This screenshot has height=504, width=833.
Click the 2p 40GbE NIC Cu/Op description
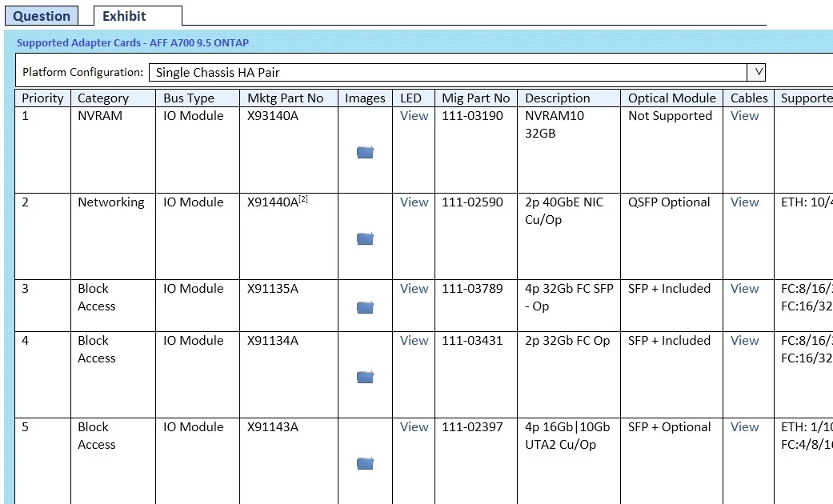click(564, 211)
